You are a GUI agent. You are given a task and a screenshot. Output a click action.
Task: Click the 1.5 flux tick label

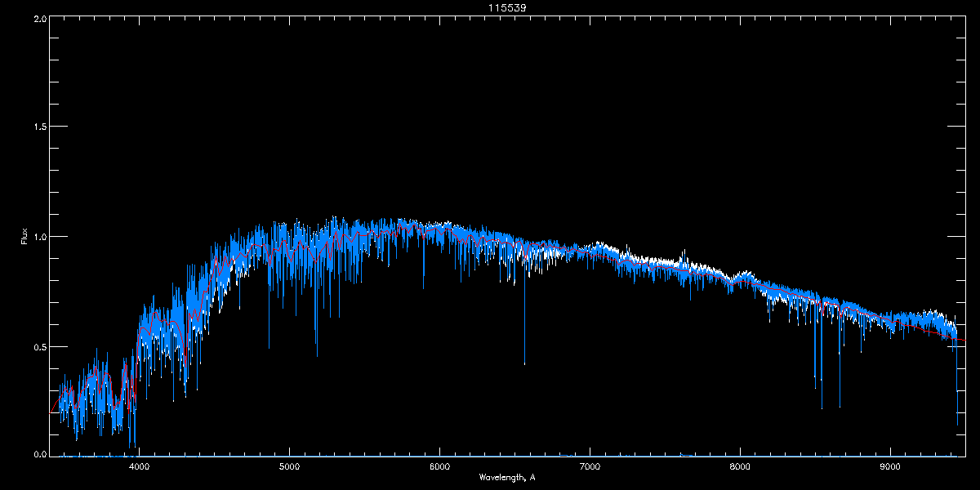[x=39, y=127]
